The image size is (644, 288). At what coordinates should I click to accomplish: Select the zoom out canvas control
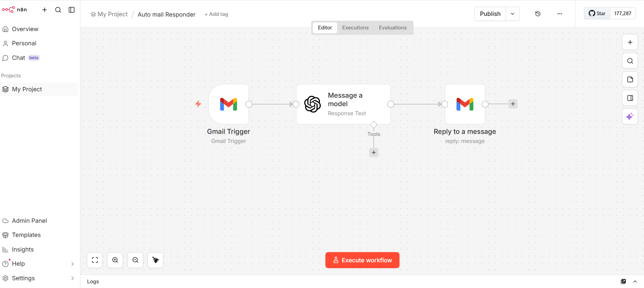coord(135,260)
